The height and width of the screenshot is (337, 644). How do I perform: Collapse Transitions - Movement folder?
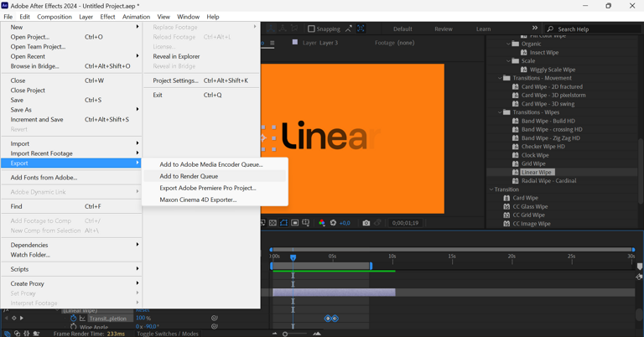500,78
